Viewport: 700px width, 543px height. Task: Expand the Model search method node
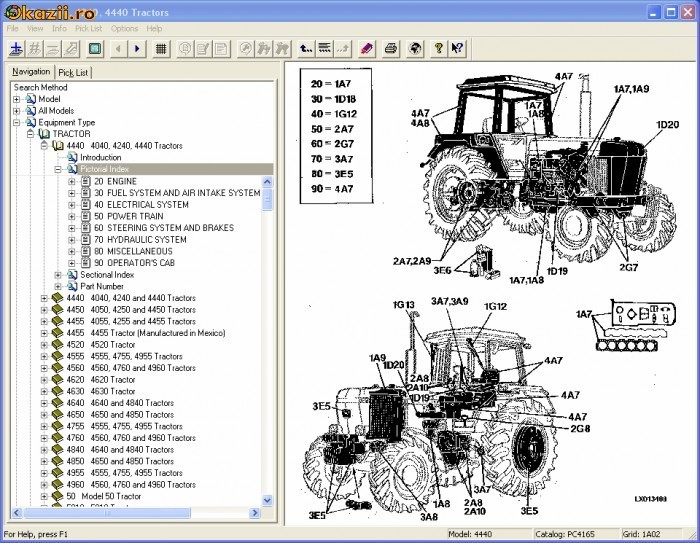coord(17,99)
